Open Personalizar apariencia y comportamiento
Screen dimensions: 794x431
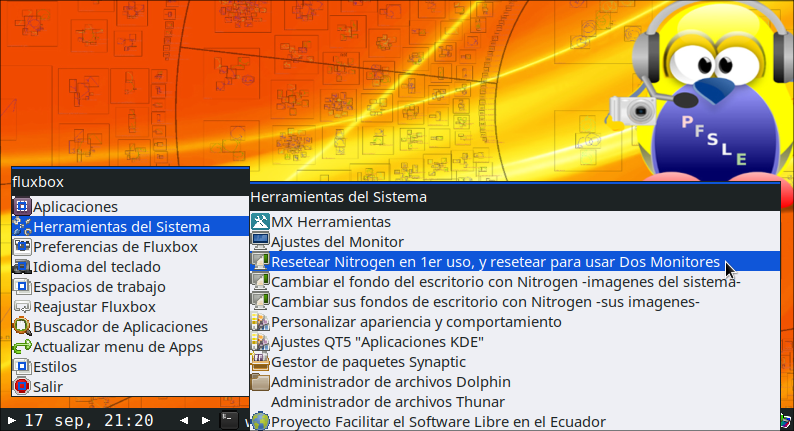tap(515, 322)
